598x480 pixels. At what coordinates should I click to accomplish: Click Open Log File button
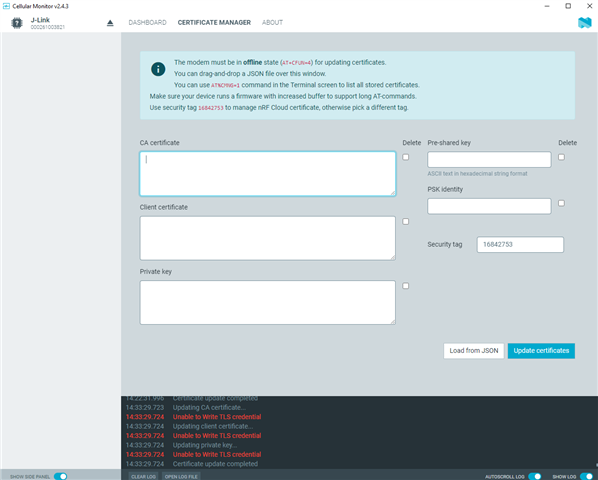(x=181, y=477)
